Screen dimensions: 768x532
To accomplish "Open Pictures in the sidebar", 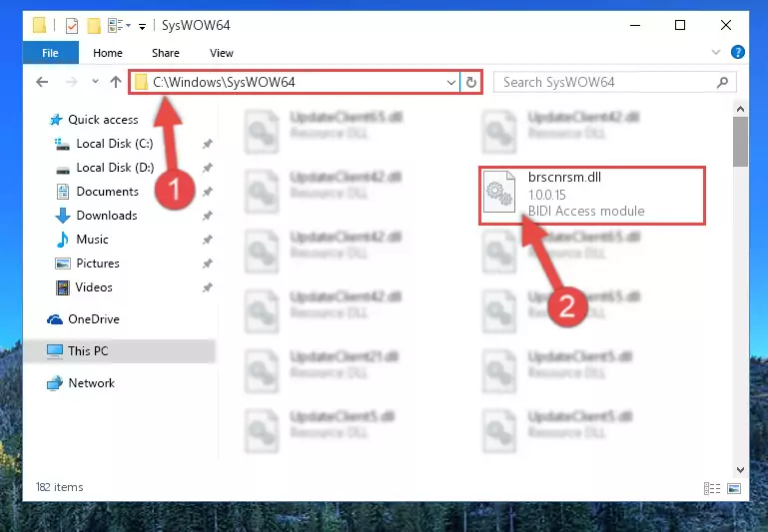I will click(98, 264).
